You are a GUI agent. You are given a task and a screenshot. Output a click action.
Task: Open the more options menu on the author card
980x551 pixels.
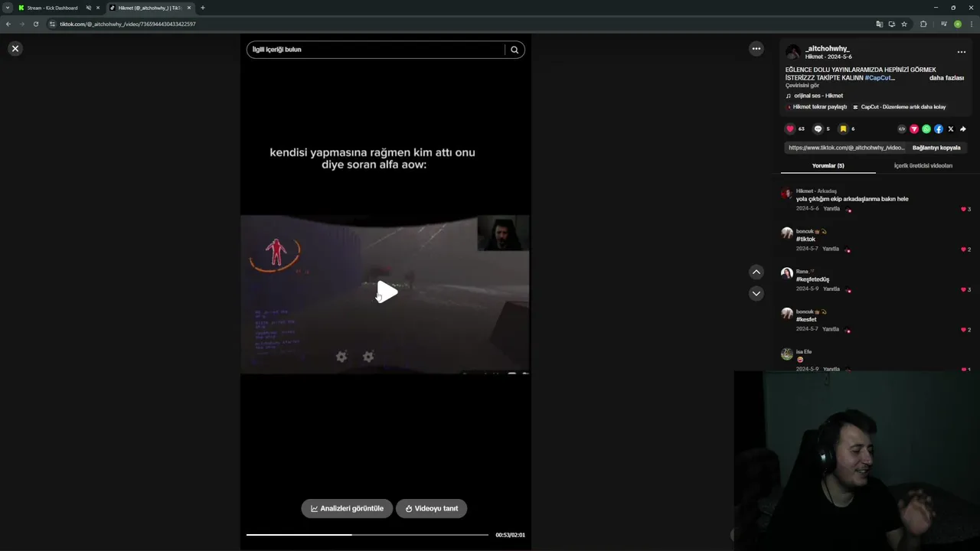[962, 52]
